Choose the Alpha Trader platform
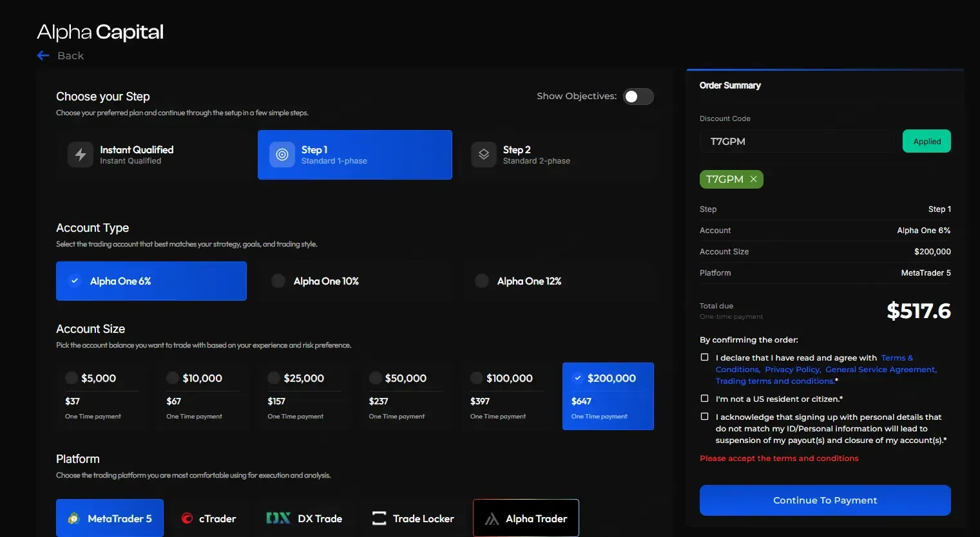This screenshot has width=980, height=537. click(526, 518)
